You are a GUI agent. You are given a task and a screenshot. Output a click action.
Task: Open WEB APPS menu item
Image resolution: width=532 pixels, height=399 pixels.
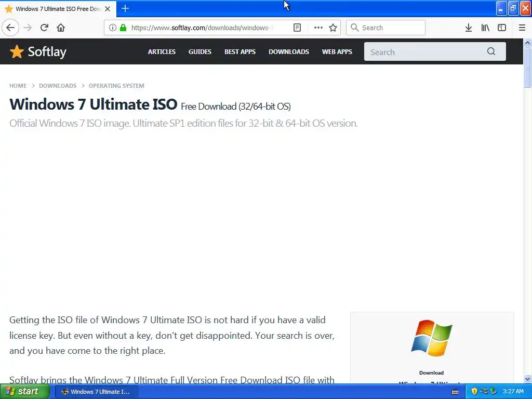[337, 51]
